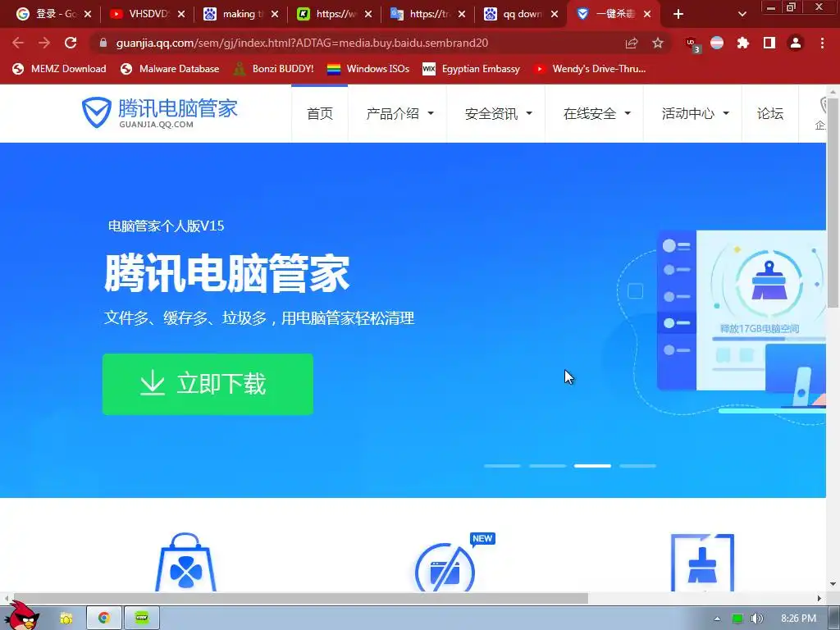
Task: Select the first carousel slide indicator
Action: (x=502, y=466)
